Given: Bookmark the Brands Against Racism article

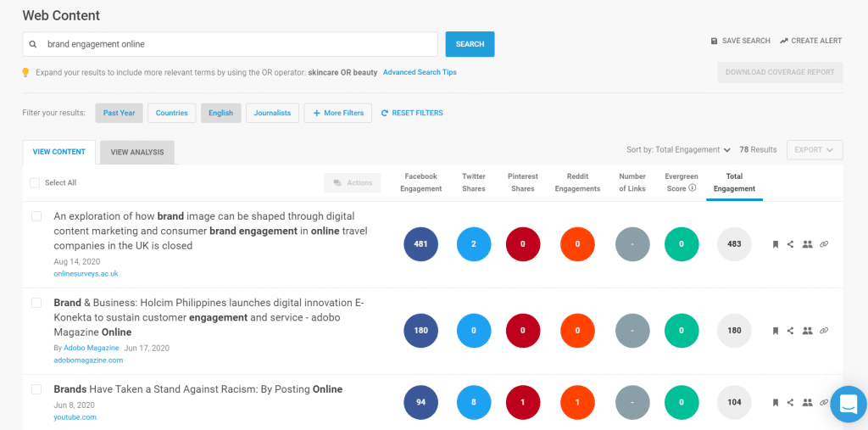Looking at the screenshot, I should (x=776, y=402).
